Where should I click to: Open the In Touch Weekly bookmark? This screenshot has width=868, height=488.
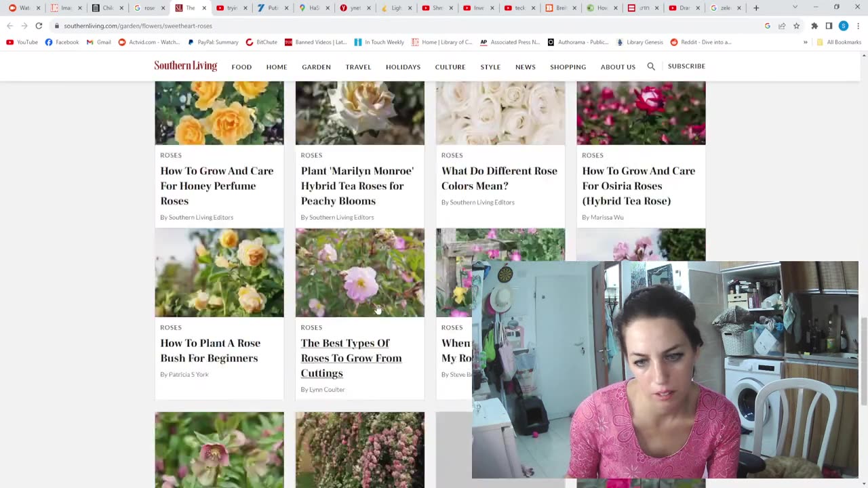click(379, 42)
